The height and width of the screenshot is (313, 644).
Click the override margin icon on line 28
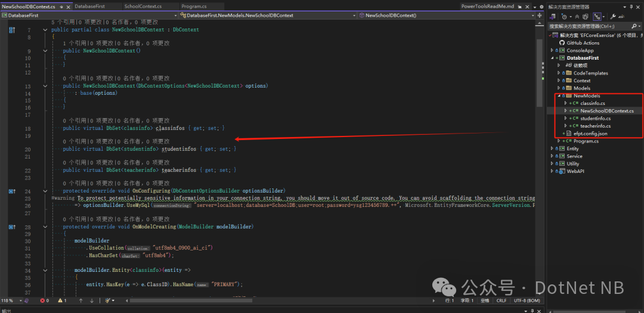click(11, 227)
